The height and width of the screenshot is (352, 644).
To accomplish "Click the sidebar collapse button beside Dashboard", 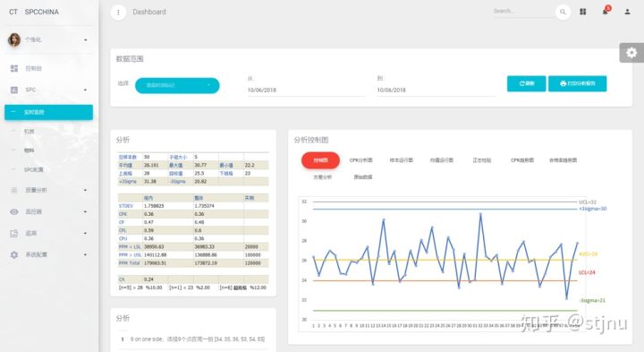I will click(x=118, y=13).
